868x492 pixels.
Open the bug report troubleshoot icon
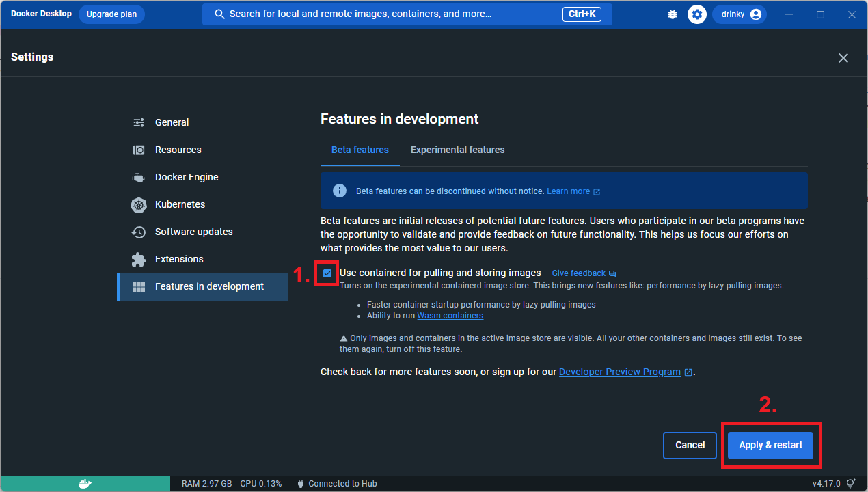tap(673, 14)
